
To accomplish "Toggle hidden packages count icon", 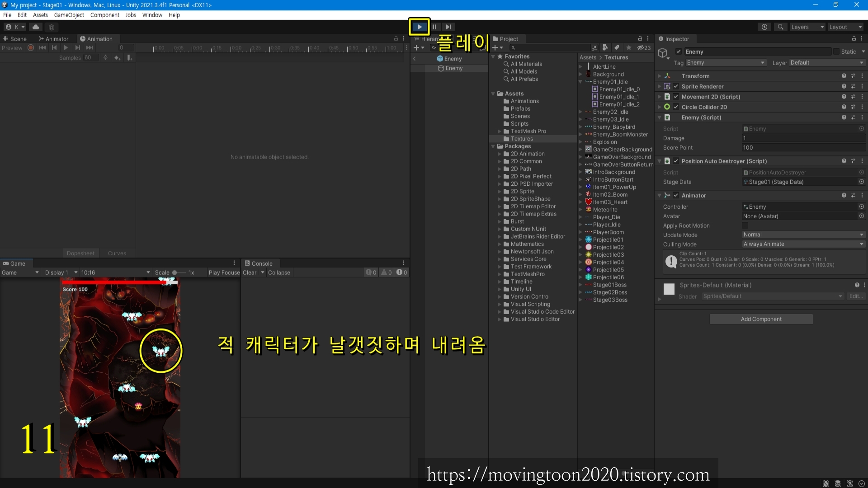I will coord(644,48).
